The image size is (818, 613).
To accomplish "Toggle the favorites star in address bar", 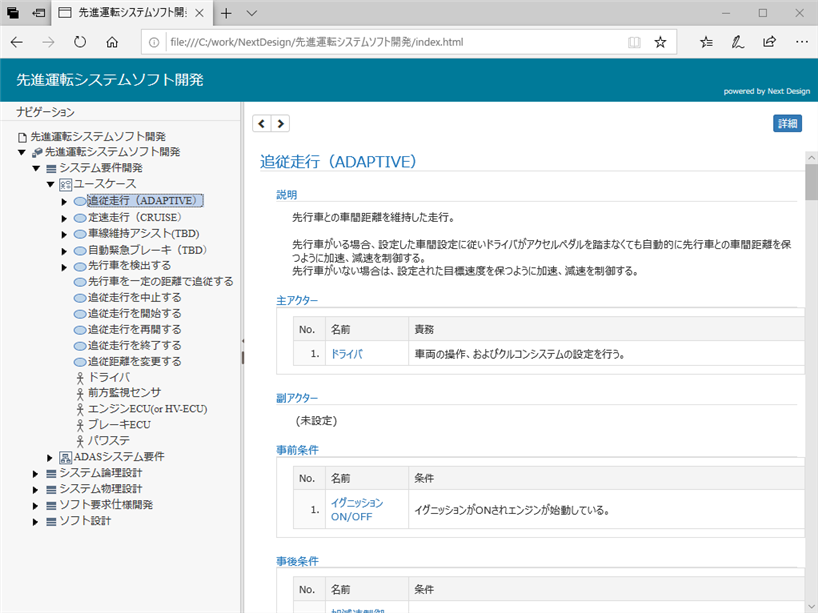I will click(x=660, y=42).
